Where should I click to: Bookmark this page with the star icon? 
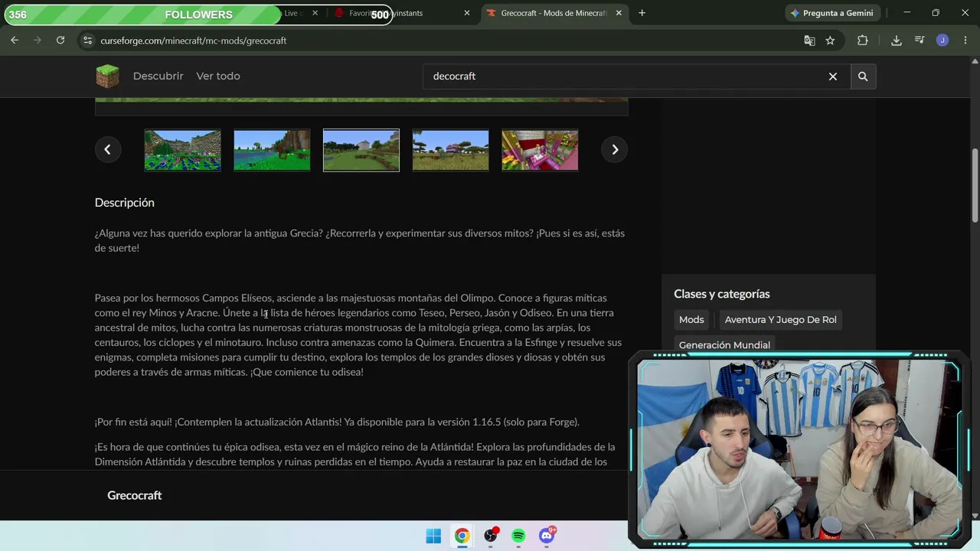(830, 41)
